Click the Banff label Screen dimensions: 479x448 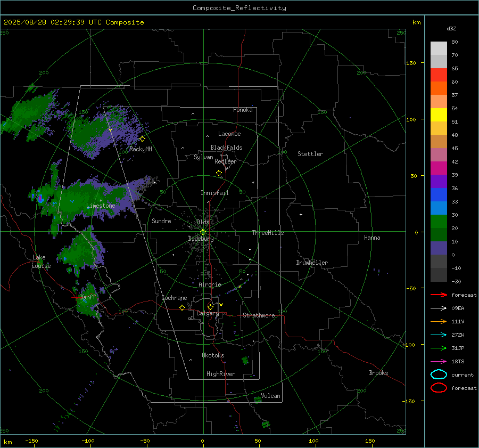(x=88, y=297)
